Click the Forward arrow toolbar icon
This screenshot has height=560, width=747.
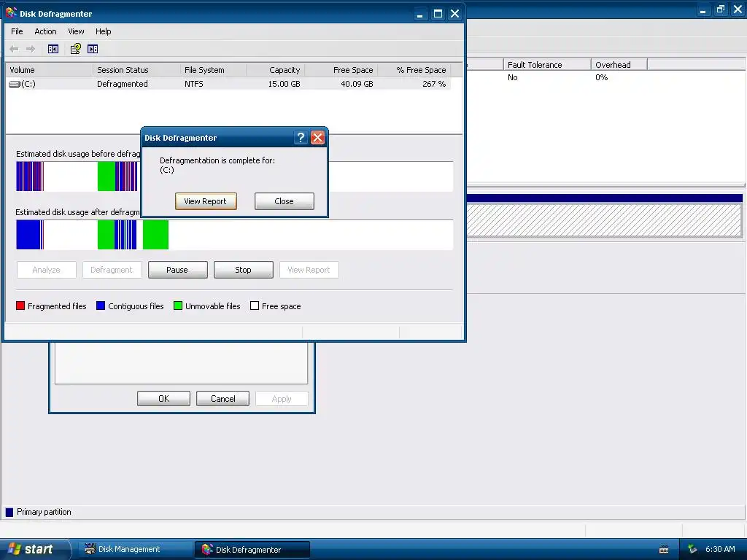coord(31,49)
